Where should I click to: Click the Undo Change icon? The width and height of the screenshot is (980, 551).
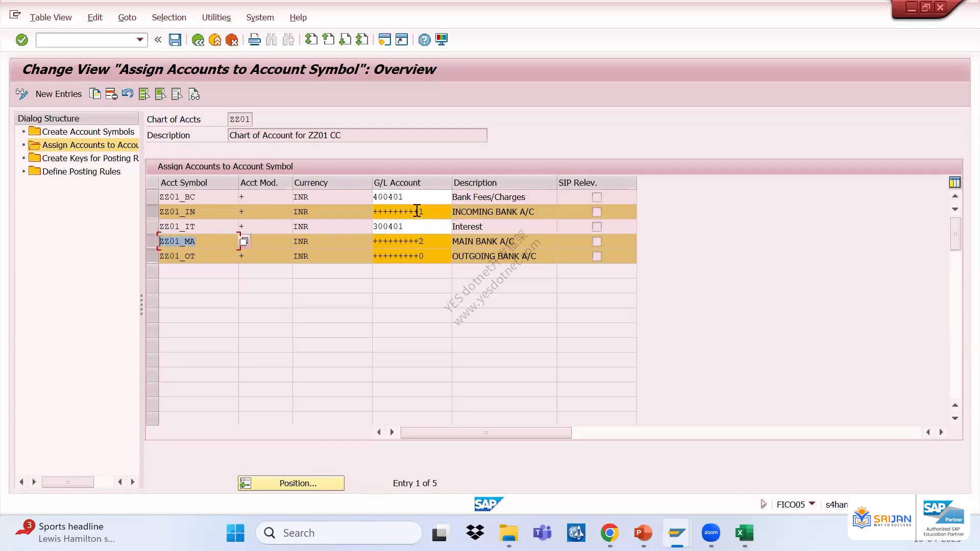pos(128,94)
